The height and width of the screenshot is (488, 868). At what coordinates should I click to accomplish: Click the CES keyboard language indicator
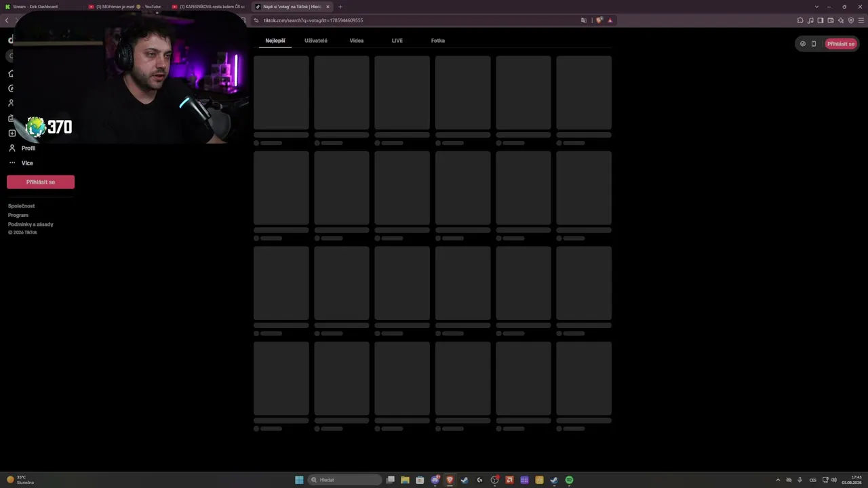[x=813, y=480]
